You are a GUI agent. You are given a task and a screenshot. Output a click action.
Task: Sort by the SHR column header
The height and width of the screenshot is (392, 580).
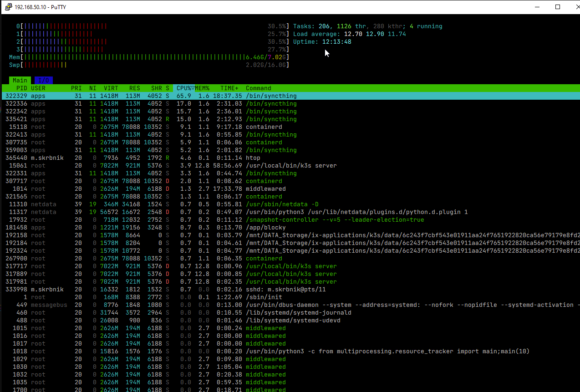[157, 88]
